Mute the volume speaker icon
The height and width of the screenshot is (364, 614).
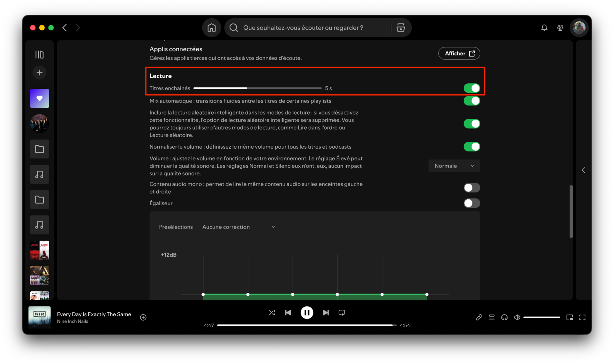(x=517, y=317)
